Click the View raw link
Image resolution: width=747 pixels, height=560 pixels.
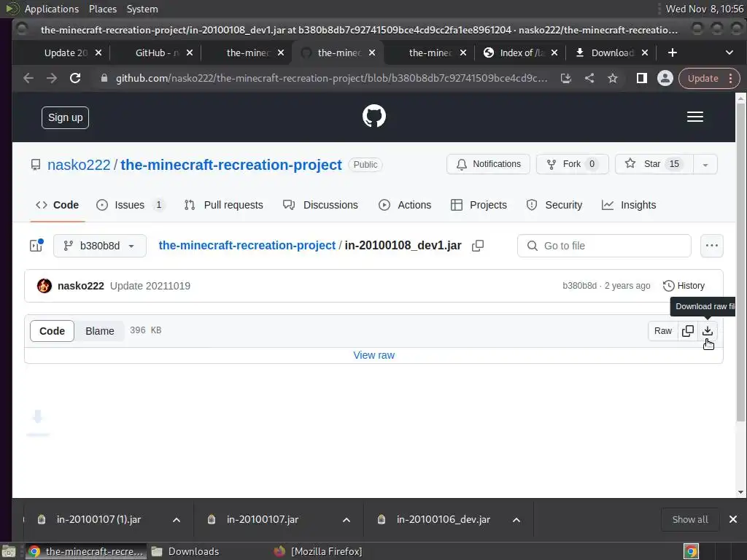point(374,355)
